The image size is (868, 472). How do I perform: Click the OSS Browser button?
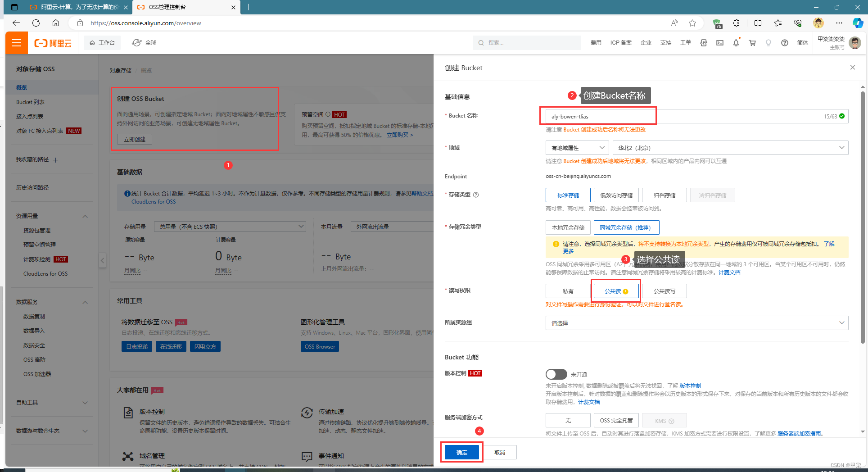click(x=320, y=346)
